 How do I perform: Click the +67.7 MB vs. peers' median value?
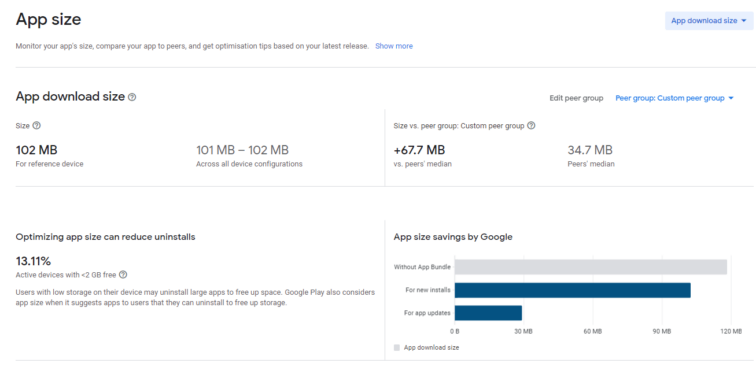pyautogui.click(x=419, y=150)
